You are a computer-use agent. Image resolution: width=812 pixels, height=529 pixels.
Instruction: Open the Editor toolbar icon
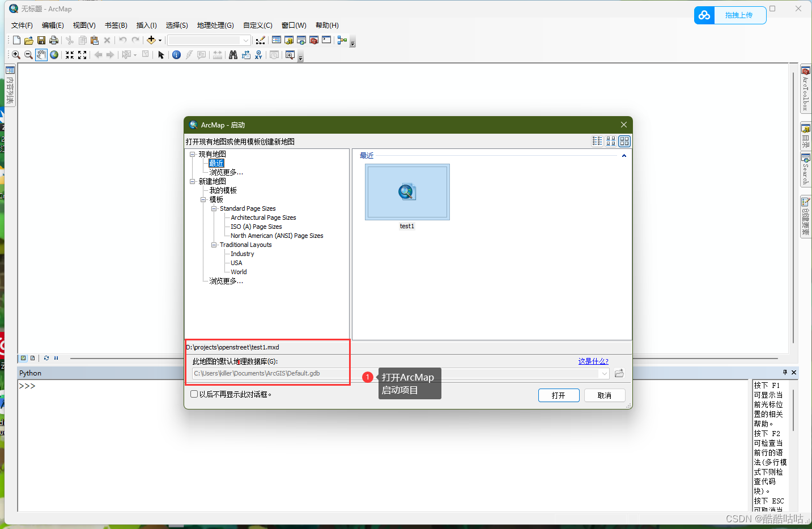260,40
